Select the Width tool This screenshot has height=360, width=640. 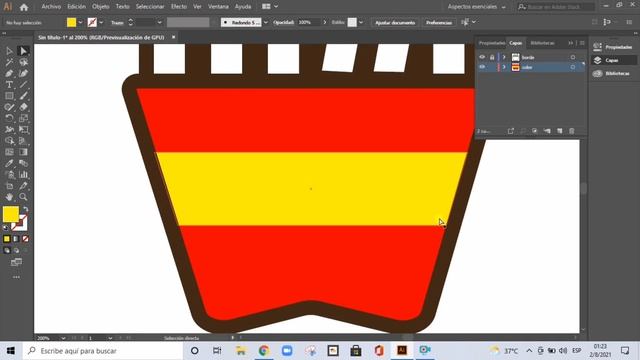(9, 130)
